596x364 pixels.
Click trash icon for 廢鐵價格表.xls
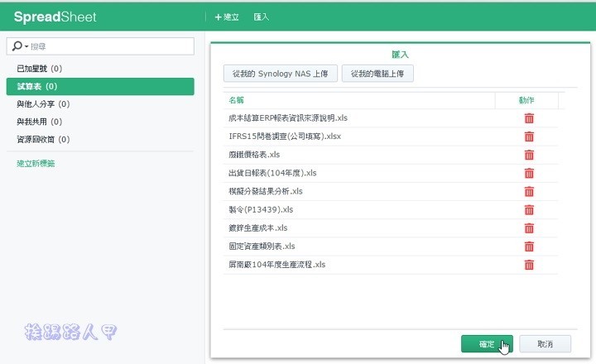click(x=529, y=155)
